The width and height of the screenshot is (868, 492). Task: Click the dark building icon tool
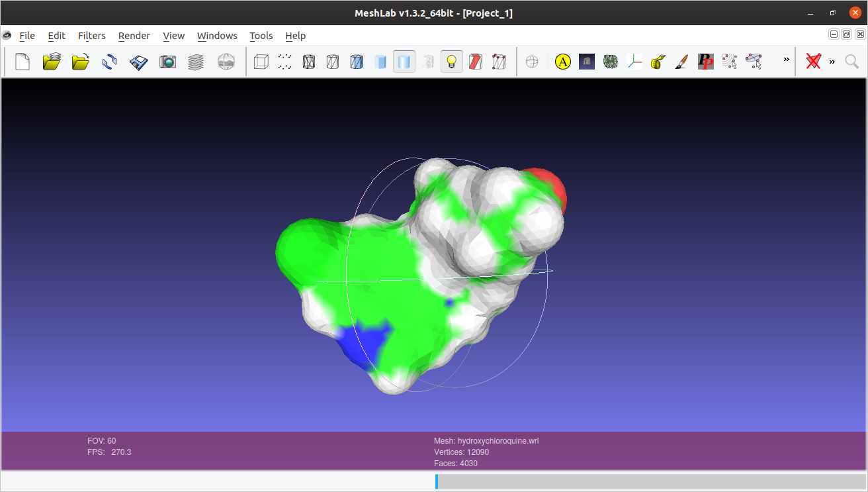tap(587, 62)
